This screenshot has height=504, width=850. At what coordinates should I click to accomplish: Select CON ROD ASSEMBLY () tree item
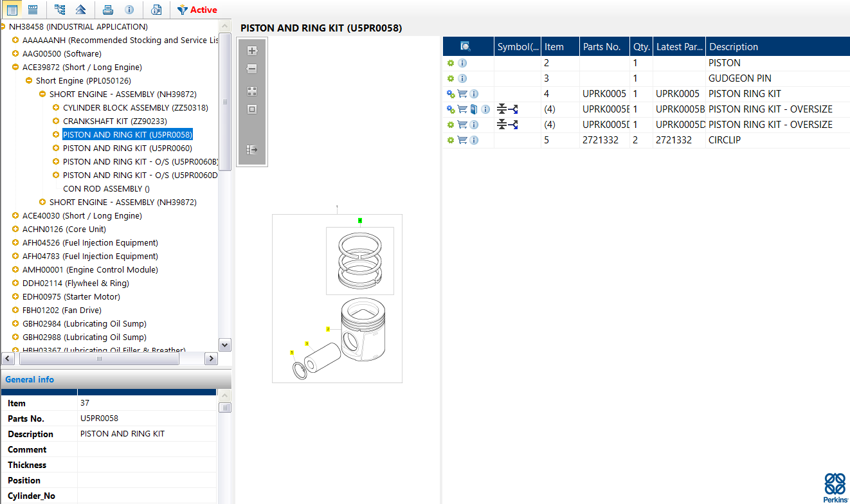pyautogui.click(x=106, y=189)
